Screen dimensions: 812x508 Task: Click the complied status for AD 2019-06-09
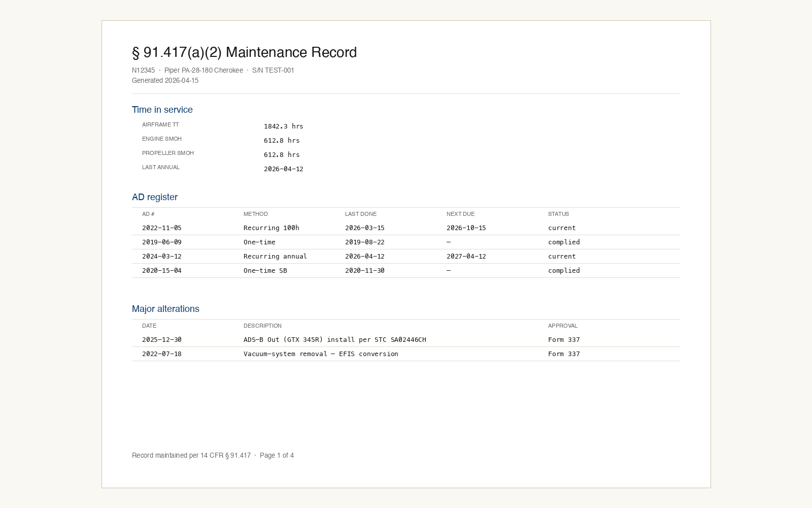[x=564, y=242]
